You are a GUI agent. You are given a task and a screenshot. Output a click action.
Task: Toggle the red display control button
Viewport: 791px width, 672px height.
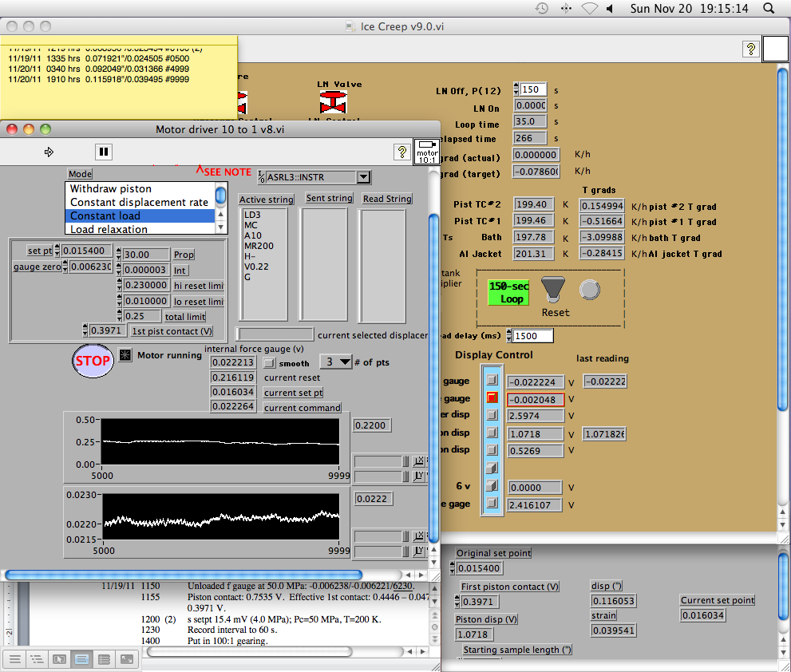pyautogui.click(x=492, y=397)
